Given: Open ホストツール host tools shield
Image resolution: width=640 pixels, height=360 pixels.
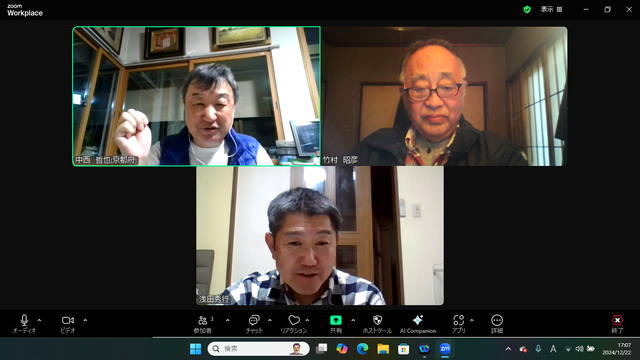Looking at the screenshot, I should 377,324.
